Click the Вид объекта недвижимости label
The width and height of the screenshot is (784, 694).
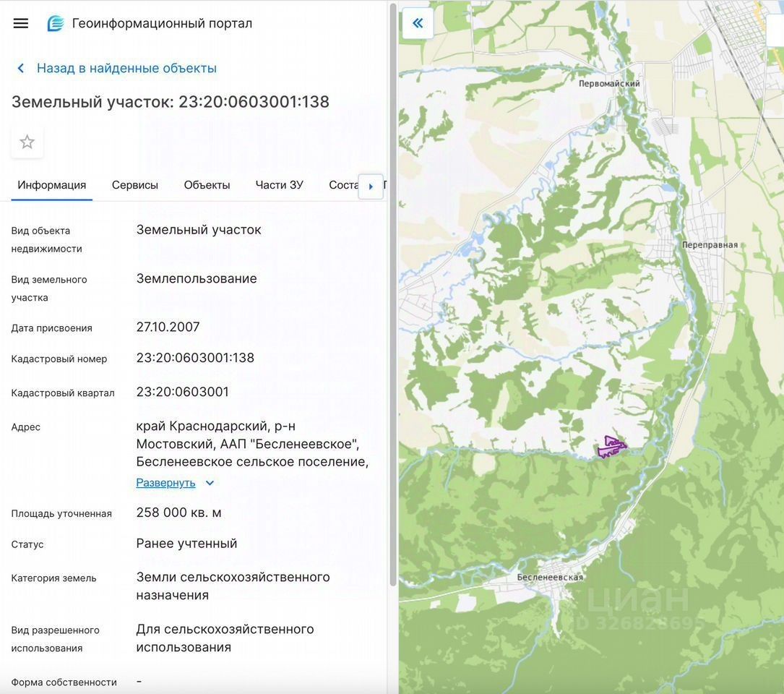[x=46, y=240]
